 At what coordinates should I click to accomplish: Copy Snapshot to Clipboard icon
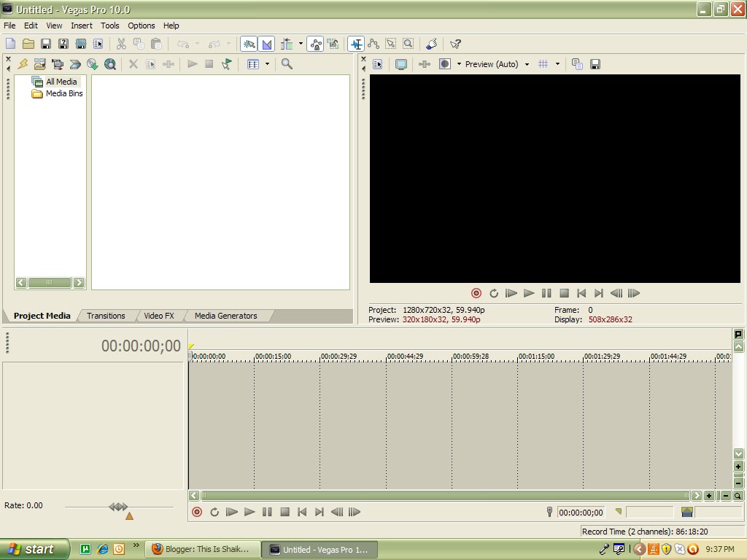point(578,64)
